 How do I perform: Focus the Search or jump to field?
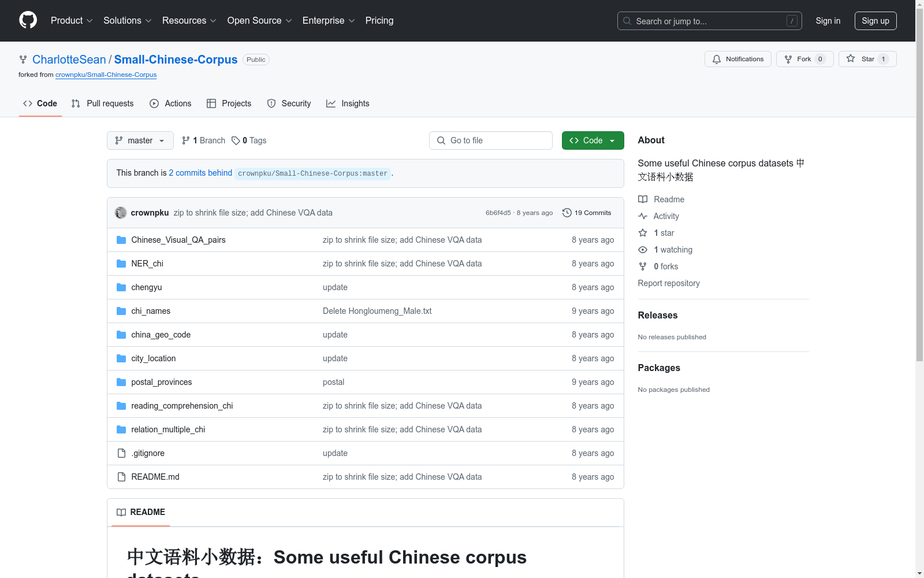pos(710,21)
